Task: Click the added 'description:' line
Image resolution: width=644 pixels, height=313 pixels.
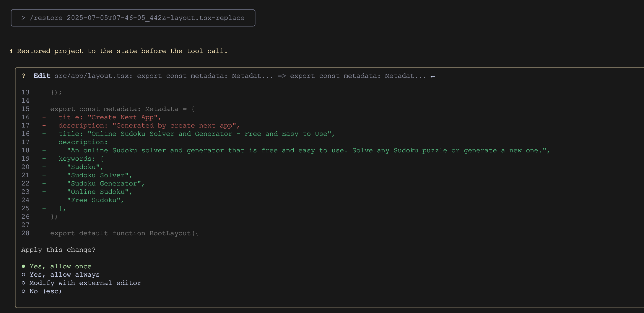Action: pos(83,142)
